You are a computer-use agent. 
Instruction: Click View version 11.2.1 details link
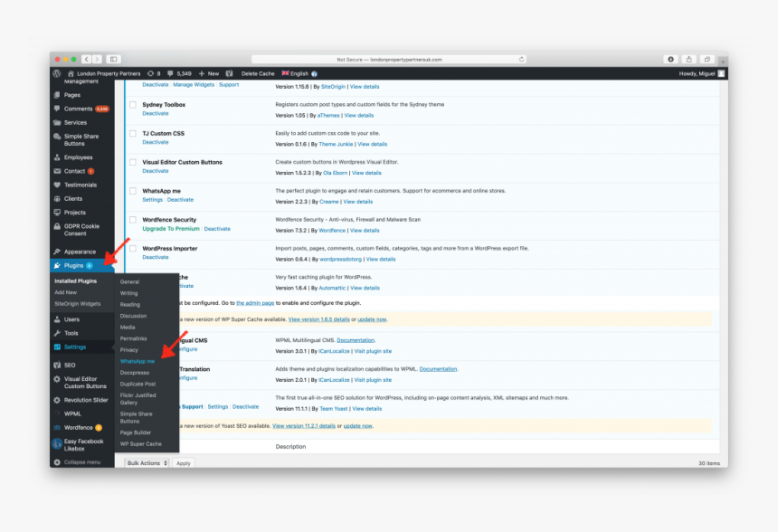pos(304,426)
